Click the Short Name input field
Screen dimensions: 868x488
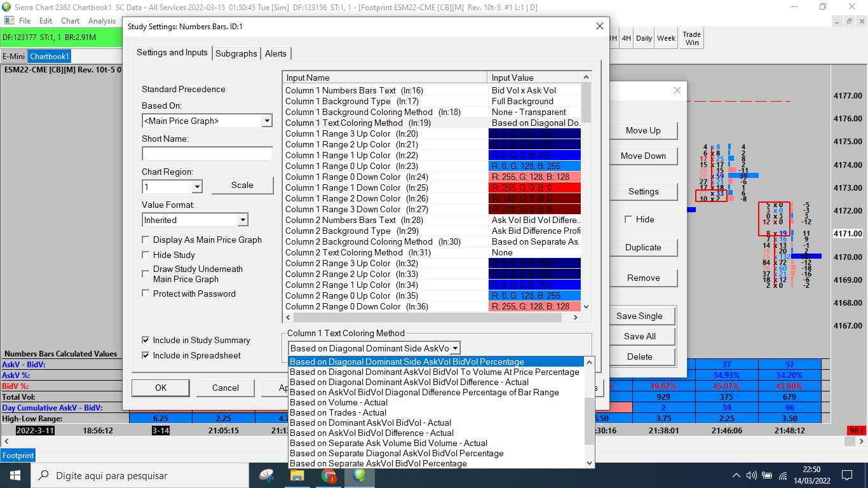tap(207, 154)
